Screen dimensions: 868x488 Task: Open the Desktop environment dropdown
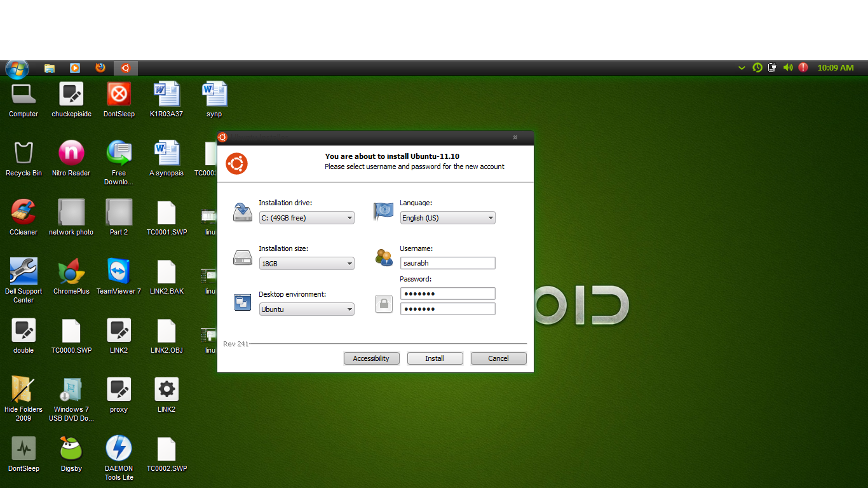click(x=306, y=309)
